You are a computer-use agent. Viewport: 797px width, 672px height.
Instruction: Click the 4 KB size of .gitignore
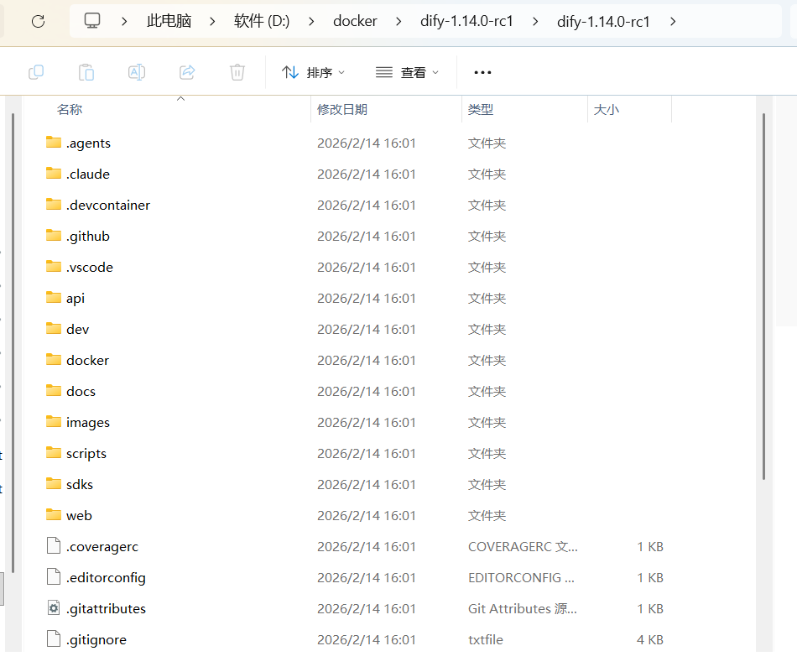pos(650,639)
